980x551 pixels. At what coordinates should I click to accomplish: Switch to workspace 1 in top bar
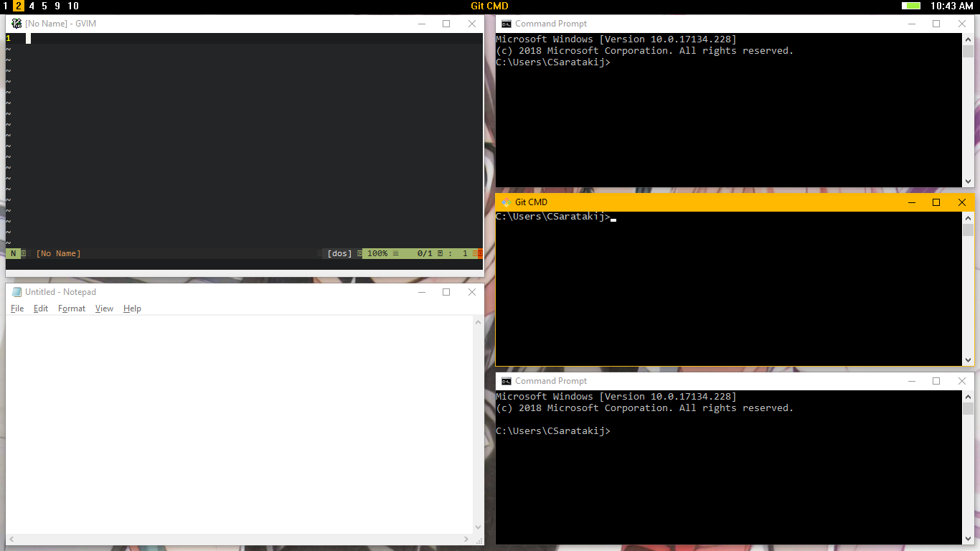[6, 6]
